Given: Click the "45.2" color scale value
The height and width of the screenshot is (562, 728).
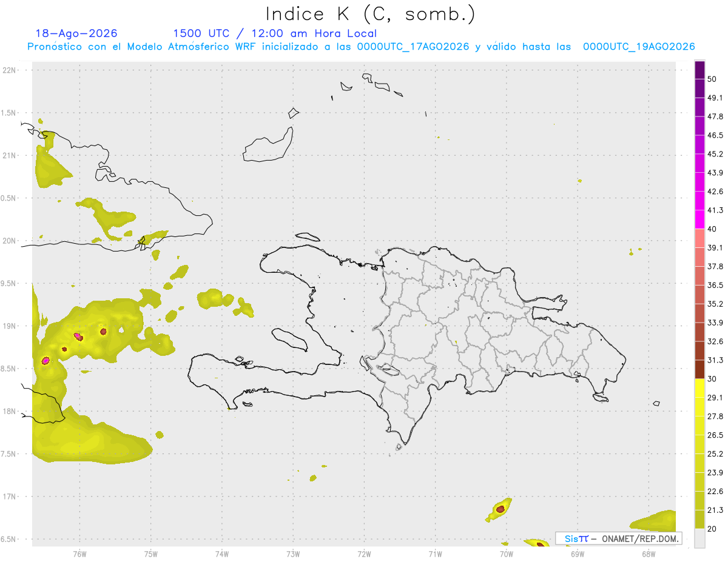Looking at the screenshot, I should click(715, 154).
